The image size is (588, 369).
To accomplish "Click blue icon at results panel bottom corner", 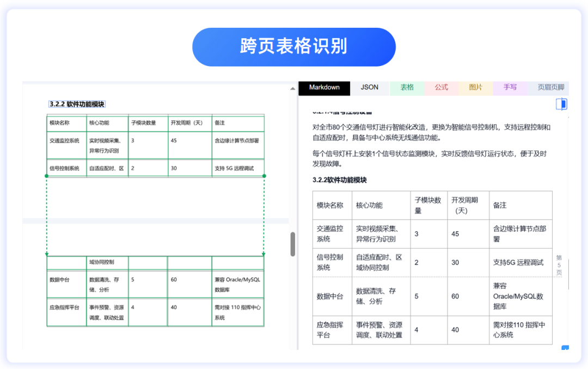I will tap(565, 348).
